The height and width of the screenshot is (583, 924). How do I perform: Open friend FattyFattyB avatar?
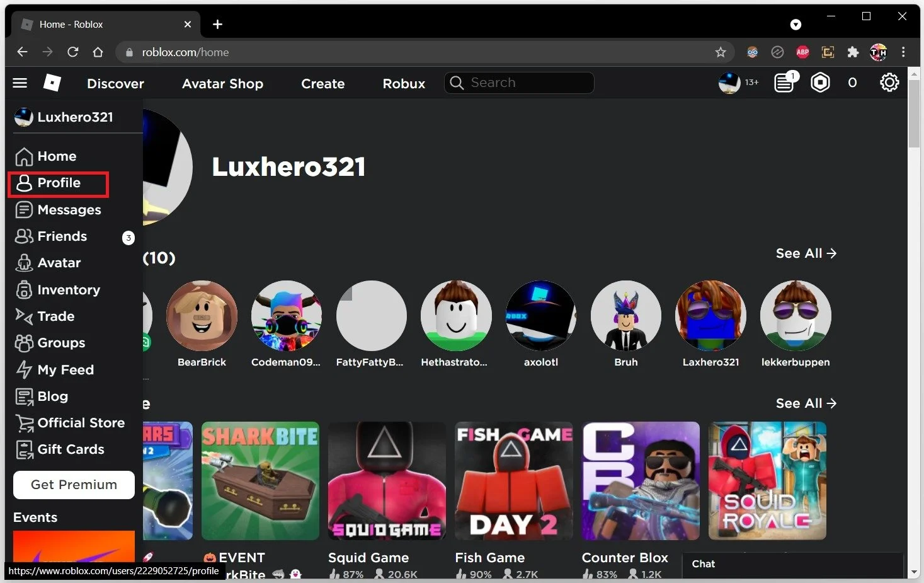371,316
